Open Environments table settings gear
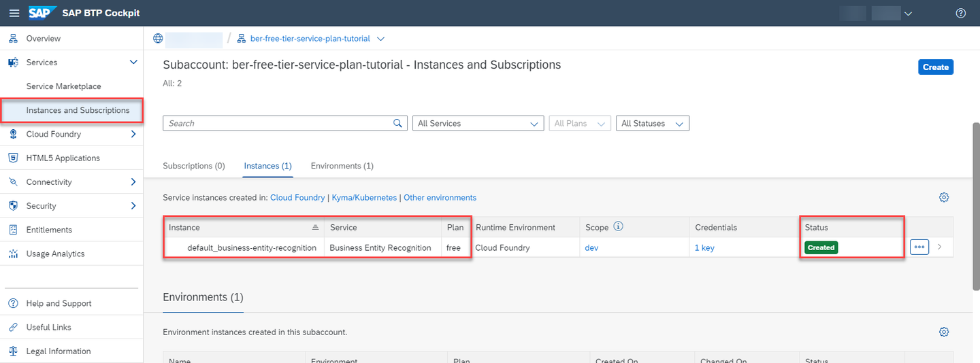The image size is (980, 363). pyautogui.click(x=944, y=332)
